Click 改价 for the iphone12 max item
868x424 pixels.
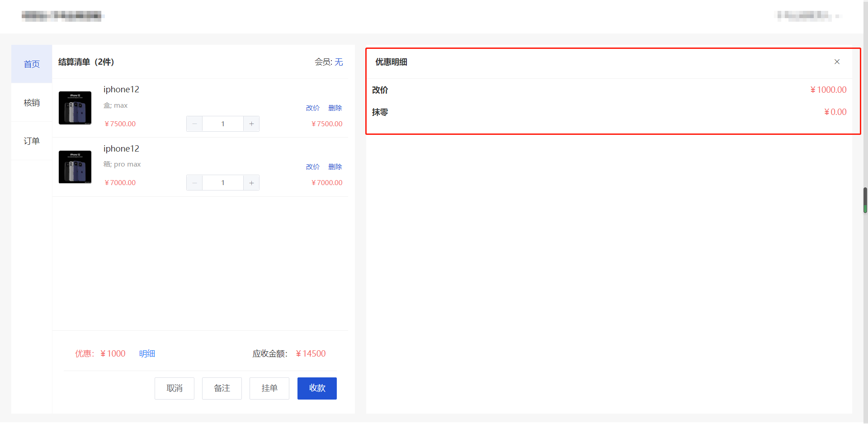[312, 108]
